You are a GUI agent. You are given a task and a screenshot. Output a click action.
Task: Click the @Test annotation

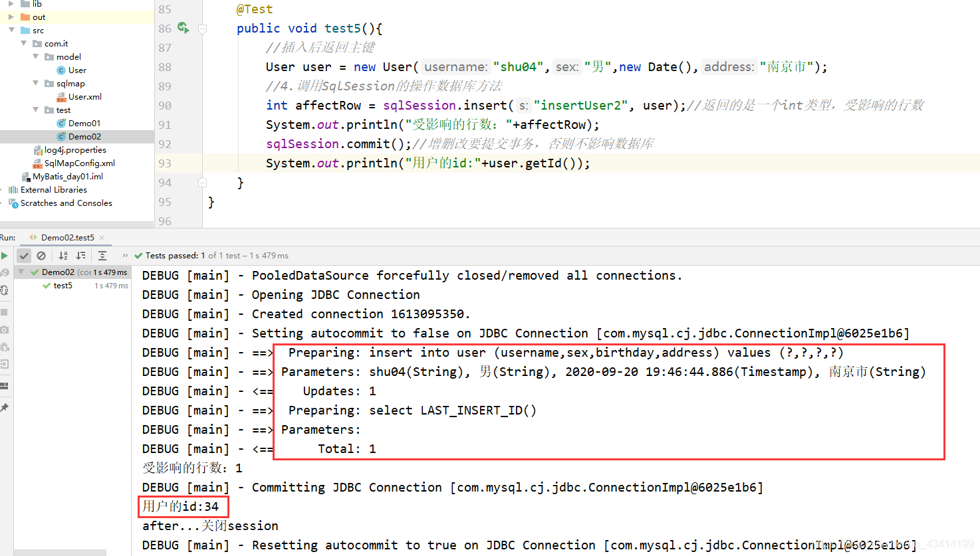coord(255,9)
